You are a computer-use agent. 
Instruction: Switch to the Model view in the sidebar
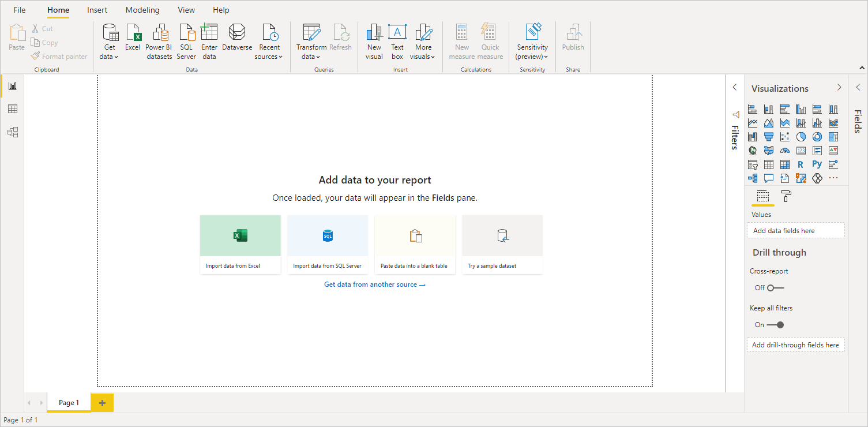pos(13,132)
